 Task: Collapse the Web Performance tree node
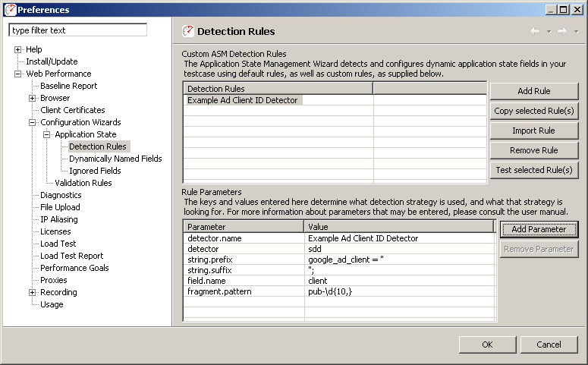pyautogui.click(x=18, y=74)
